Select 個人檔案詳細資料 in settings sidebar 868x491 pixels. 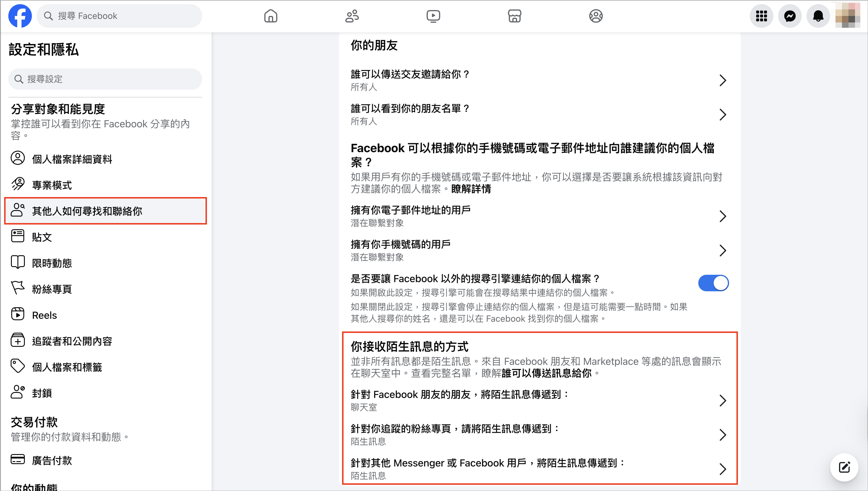72,159
